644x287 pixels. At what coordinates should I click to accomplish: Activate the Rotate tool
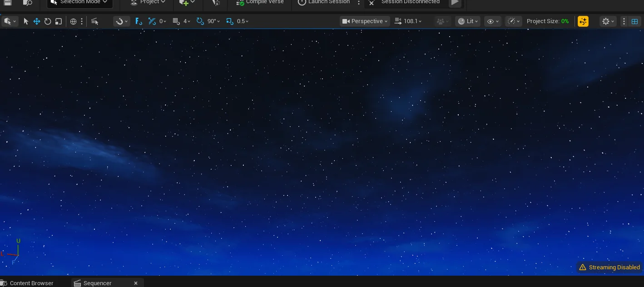coord(48,21)
